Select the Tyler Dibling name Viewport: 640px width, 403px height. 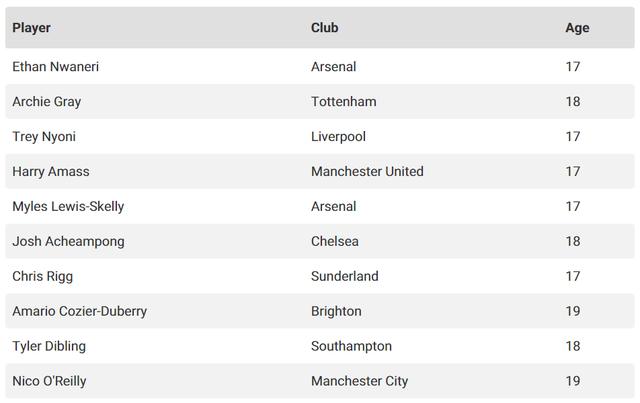point(49,346)
